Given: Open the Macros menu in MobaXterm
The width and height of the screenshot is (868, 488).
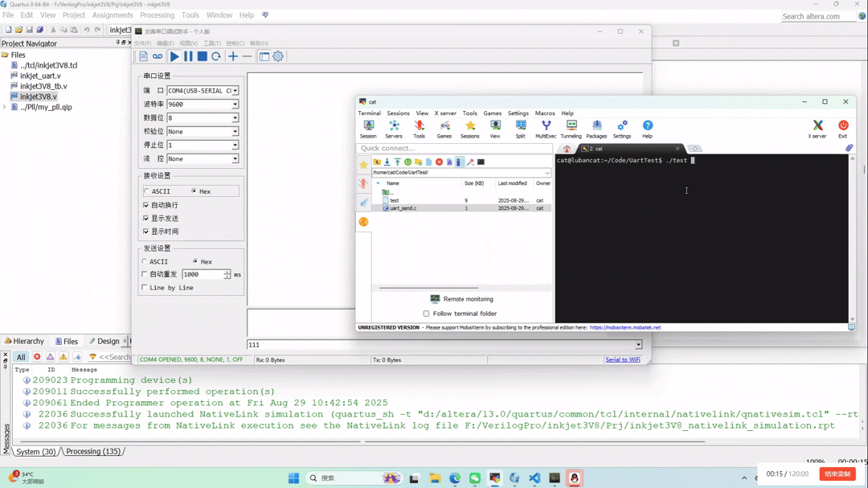Looking at the screenshot, I should coord(545,113).
